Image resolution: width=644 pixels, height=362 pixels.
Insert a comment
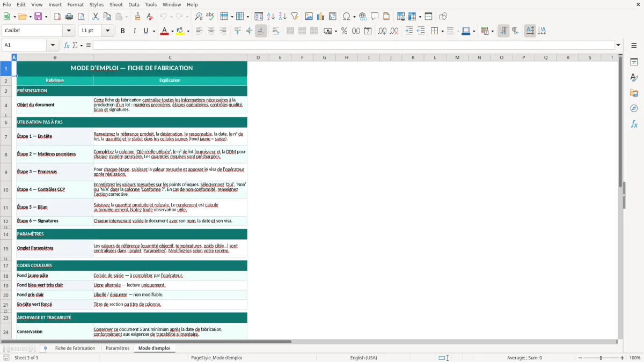(375, 17)
